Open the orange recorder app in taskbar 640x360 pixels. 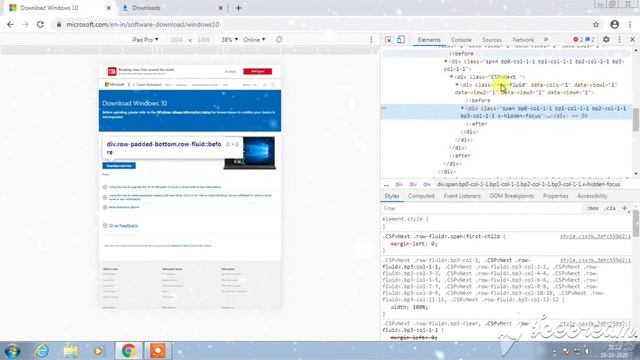coord(158,351)
